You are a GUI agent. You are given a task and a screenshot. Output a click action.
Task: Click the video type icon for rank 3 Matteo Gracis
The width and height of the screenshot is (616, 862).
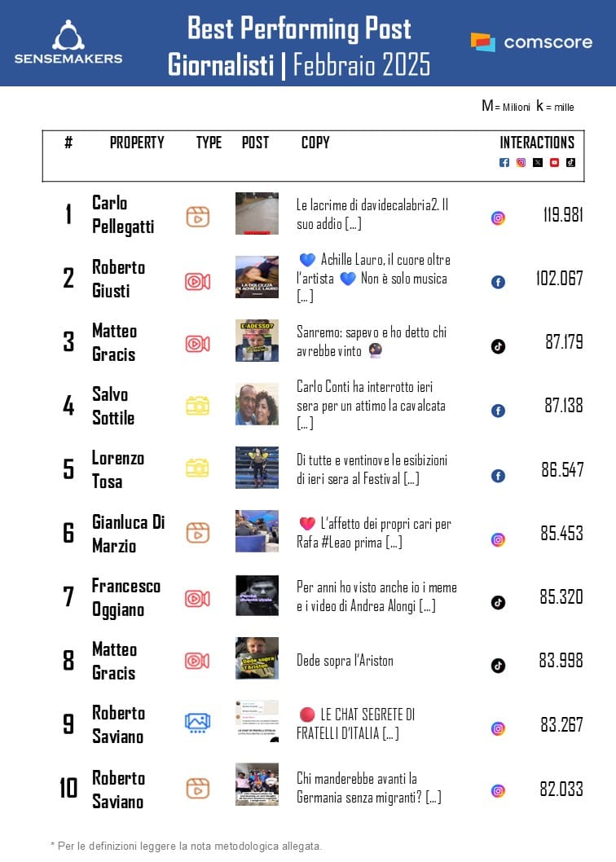197,344
